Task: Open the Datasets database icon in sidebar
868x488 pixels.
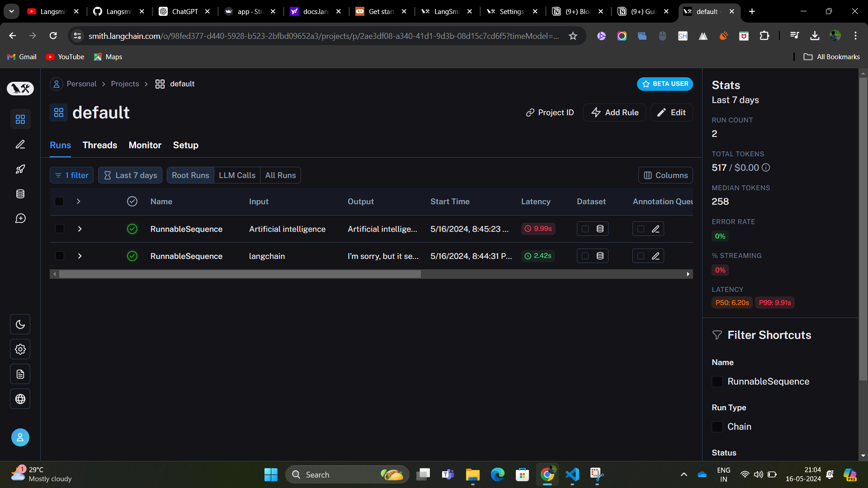Action: pos(20,194)
